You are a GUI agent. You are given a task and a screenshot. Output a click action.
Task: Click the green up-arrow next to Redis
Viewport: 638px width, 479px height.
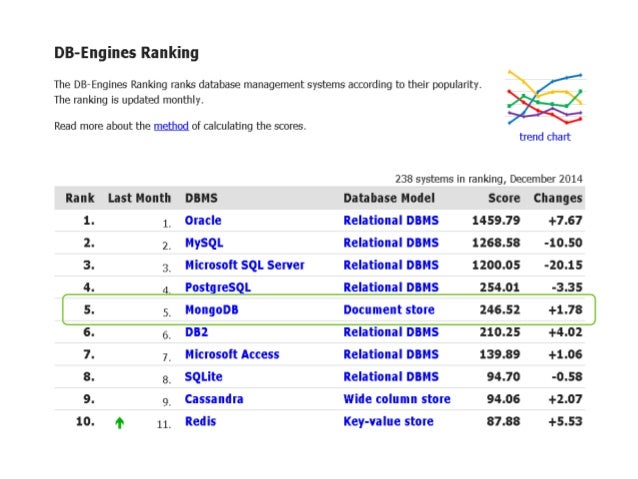point(119,423)
